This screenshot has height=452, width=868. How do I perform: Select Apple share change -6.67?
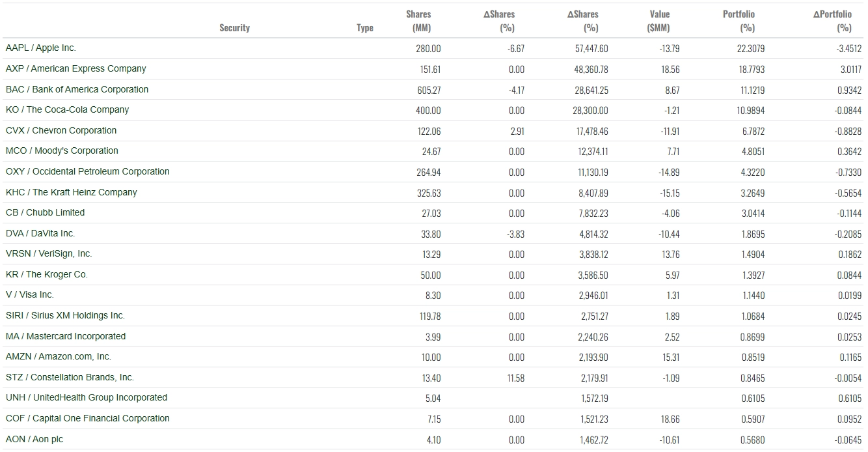tap(516, 49)
